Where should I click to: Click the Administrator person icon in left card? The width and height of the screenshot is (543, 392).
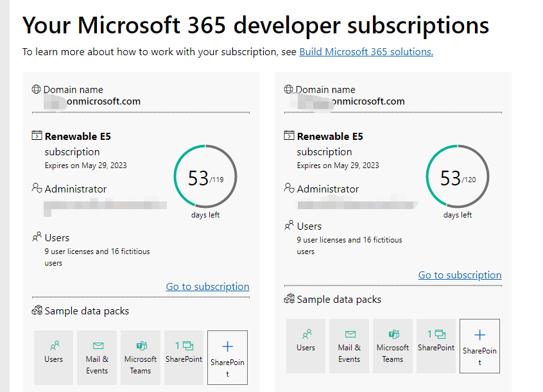37,188
